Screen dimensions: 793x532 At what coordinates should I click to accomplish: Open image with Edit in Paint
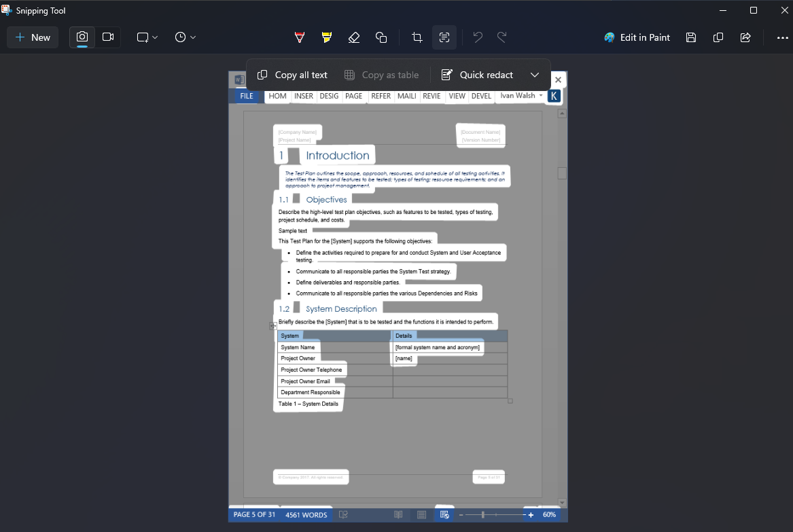point(637,37)
